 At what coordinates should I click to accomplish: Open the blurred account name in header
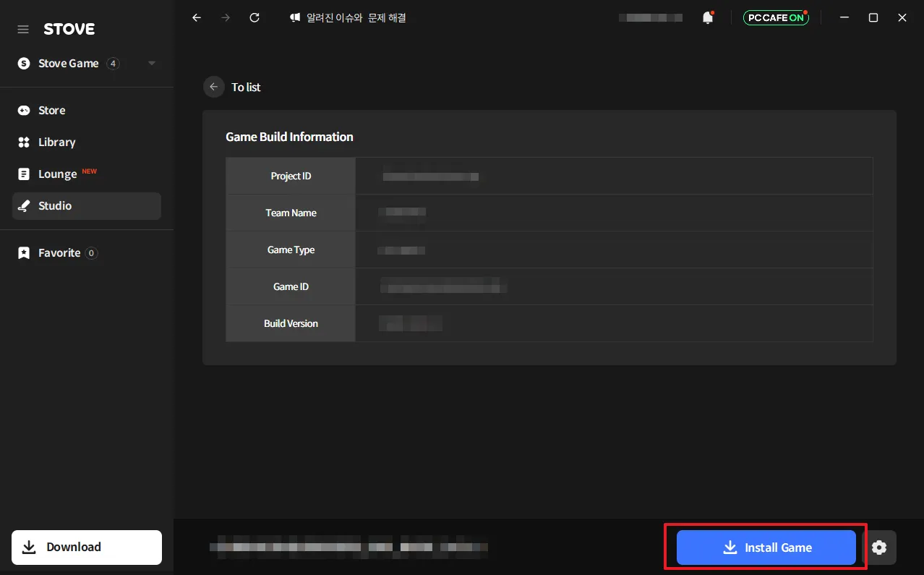tap(651, 17)
